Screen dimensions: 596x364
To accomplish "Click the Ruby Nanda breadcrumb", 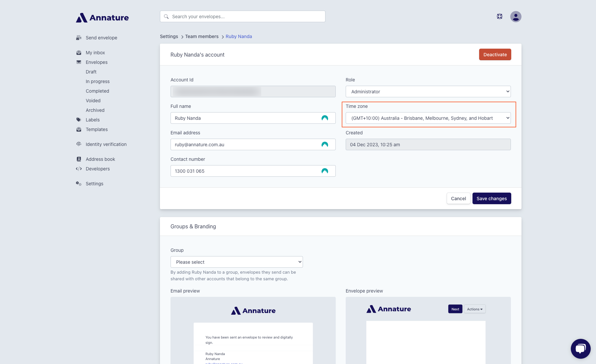I will (x=239, y=36).
